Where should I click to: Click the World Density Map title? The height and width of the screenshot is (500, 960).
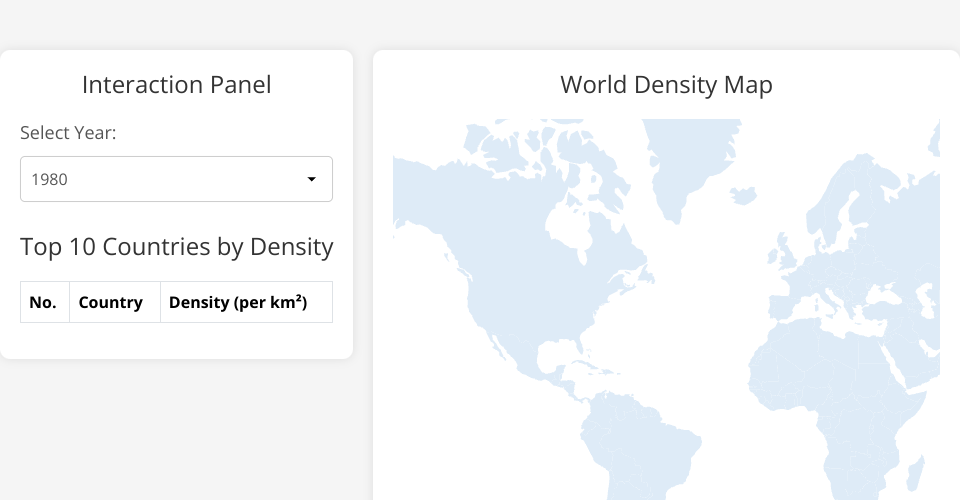[666, 85]
